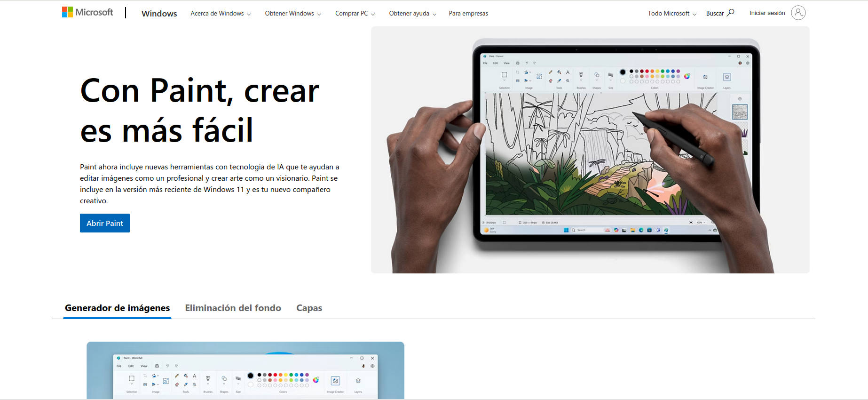
Task: Open the Comprar PC dropdown menu
Action: click(x=355, y=14)
